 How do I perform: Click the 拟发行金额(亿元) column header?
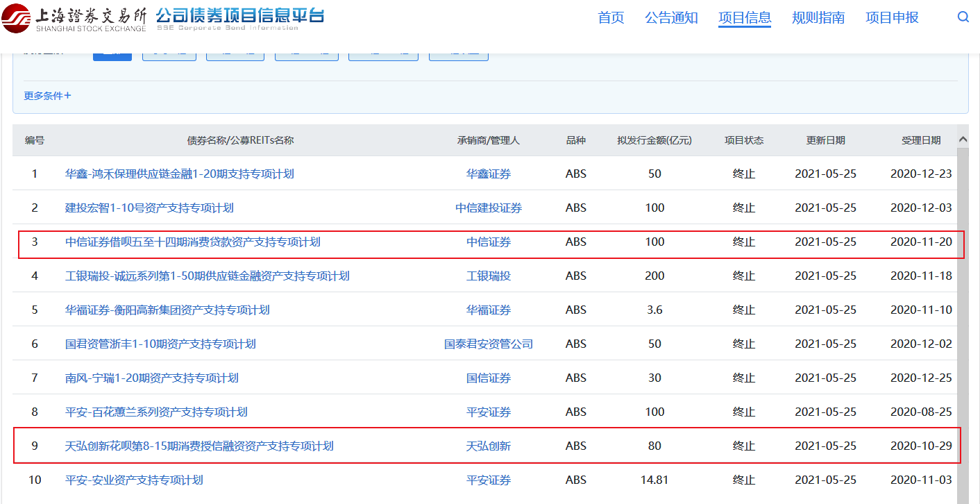(654, 140)
